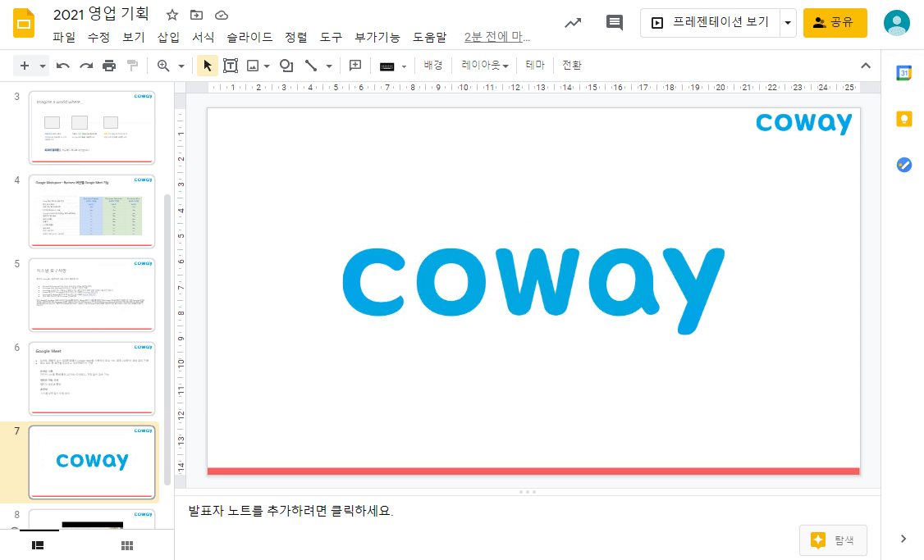924x560 pixels.
Task: Click the 전환 transition button
Action: (572, 66)
